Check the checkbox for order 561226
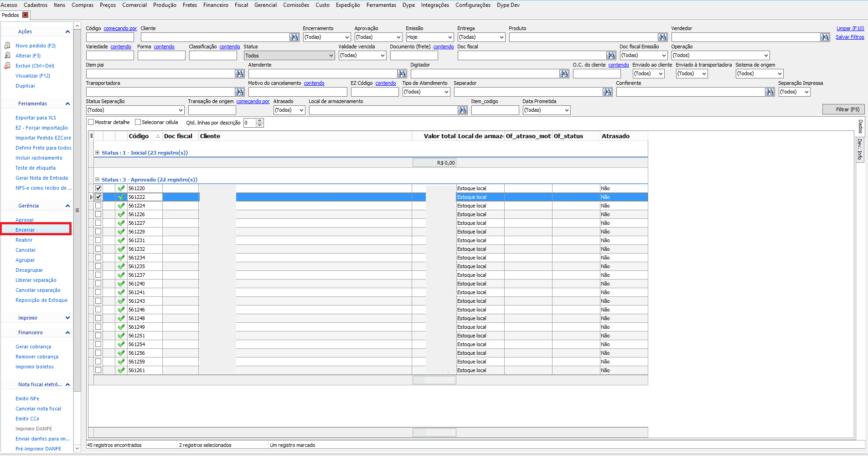Screen dimensions: 868x456 [98, 214]
